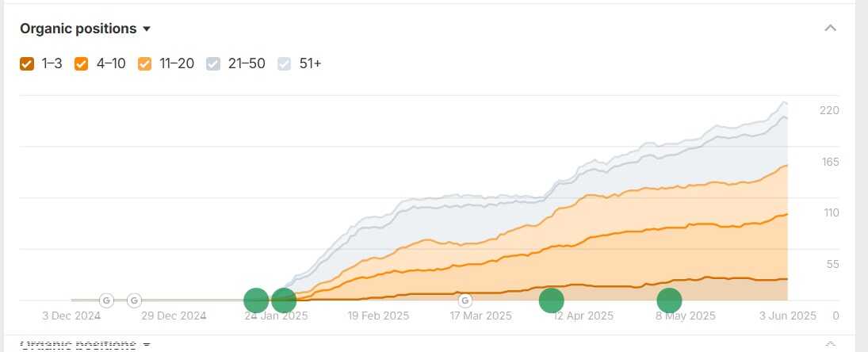Click the green marker near 8 May 2025
This screenshot has height=352, width=868.
click(x=669, y=300)
